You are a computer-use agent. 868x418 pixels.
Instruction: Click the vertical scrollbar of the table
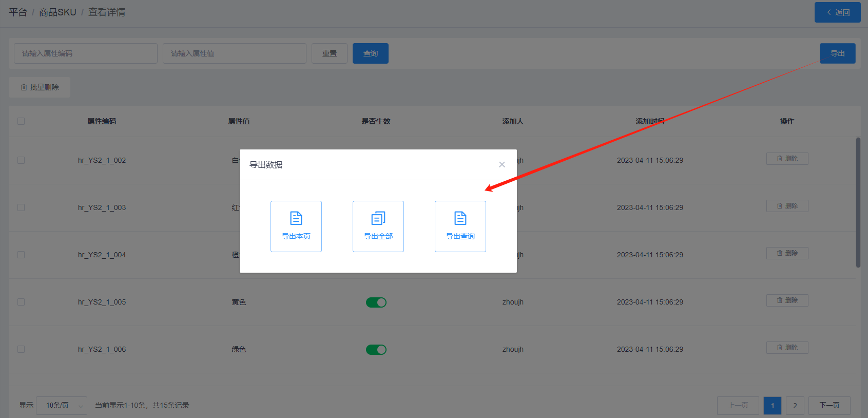(x=858, y=202)
